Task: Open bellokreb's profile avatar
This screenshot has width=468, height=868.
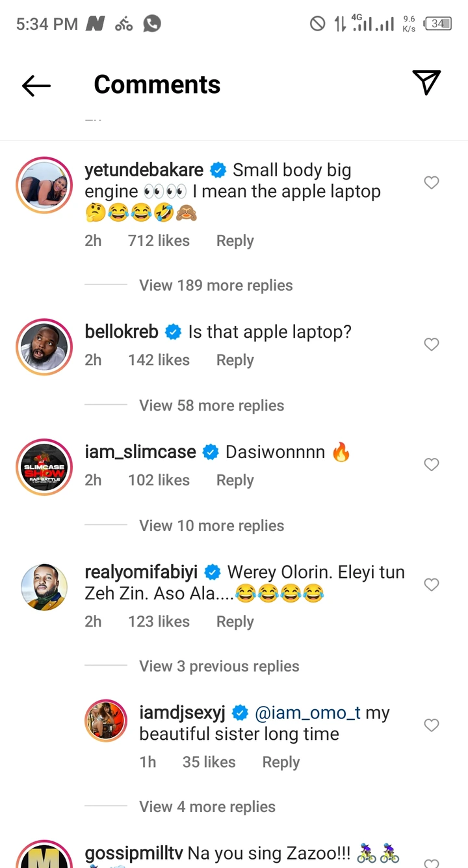Action: [x=44, y=347]
